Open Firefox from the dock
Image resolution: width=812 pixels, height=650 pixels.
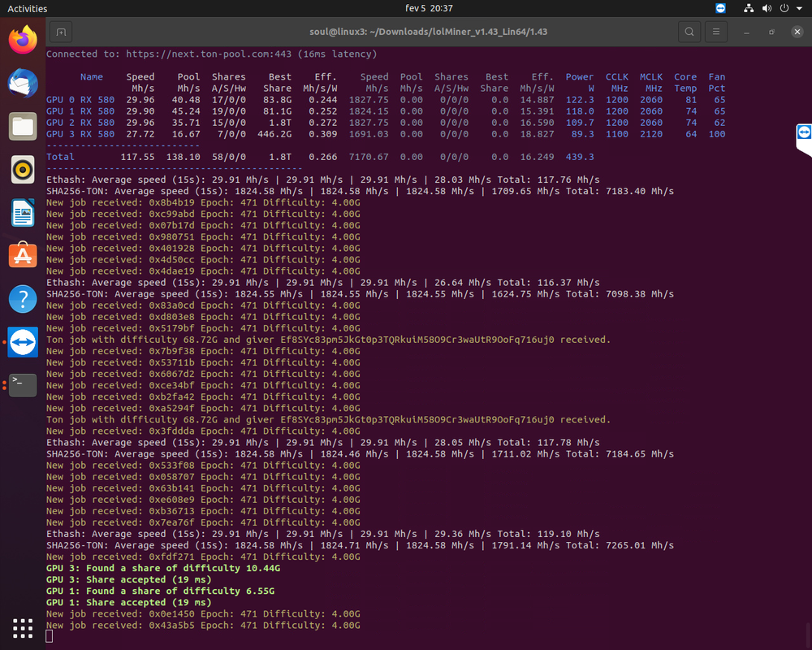click(23, 40)
